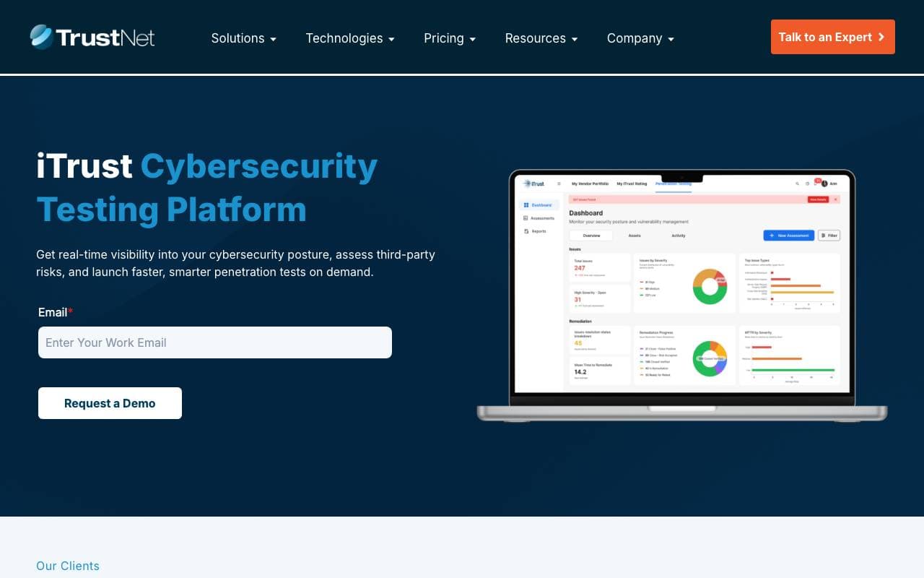
Task: Expand the Company menu
Action: [x=640, y=38]
